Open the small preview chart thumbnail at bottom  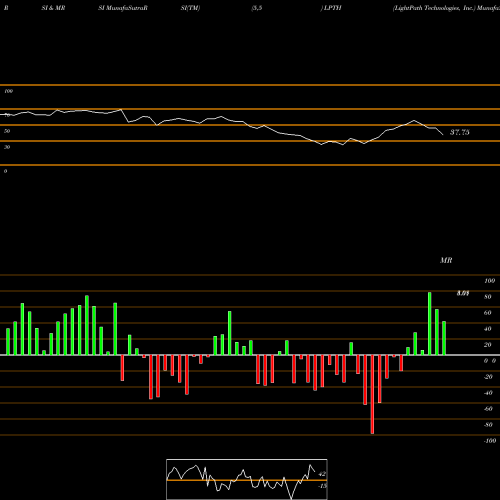tap(247, 479)
